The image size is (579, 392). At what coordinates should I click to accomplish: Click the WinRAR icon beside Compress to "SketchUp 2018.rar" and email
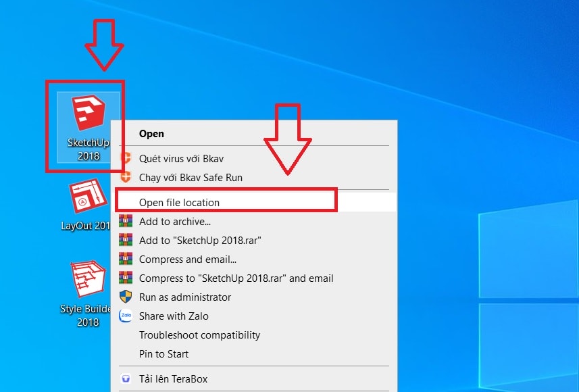[x=126, y=278]
